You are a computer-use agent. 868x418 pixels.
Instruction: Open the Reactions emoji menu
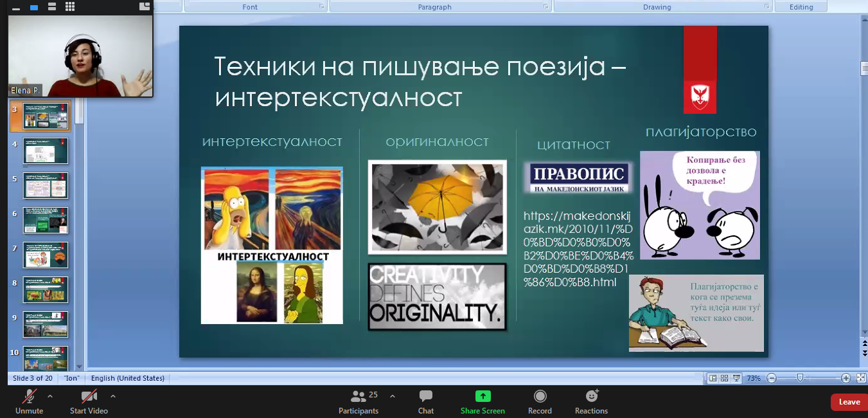tap(591, 397)
